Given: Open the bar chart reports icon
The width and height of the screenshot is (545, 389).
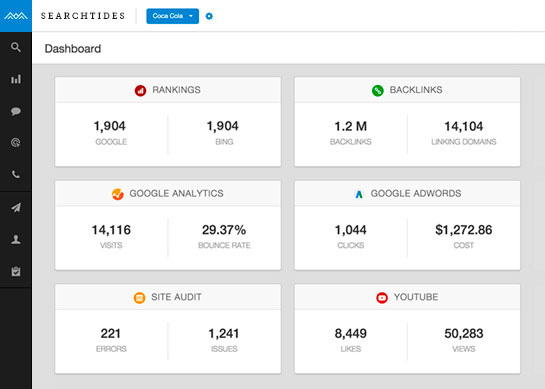Looking at the screenshot, I should [16, 79].
